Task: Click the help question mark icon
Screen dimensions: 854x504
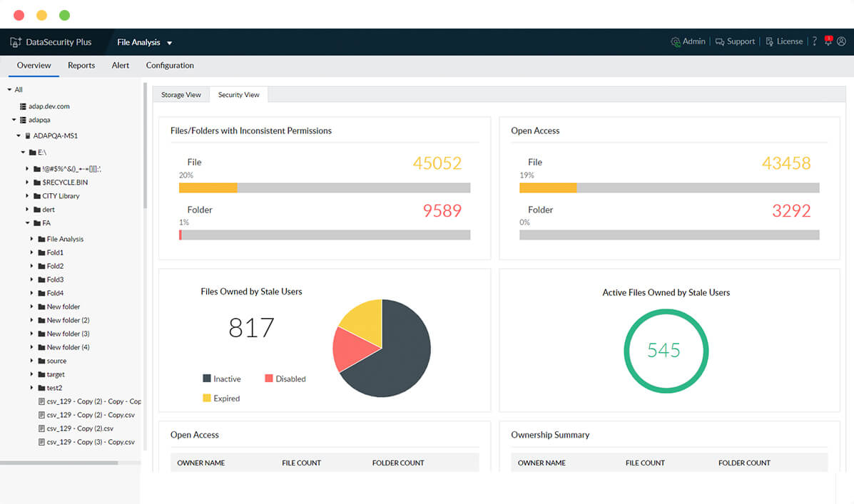Action: tap(814, 41)
